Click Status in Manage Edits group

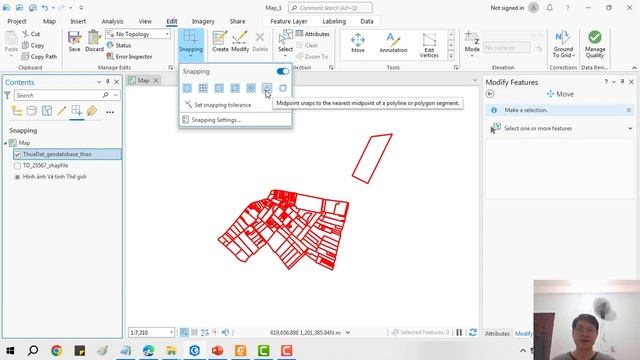coord(119,45)
